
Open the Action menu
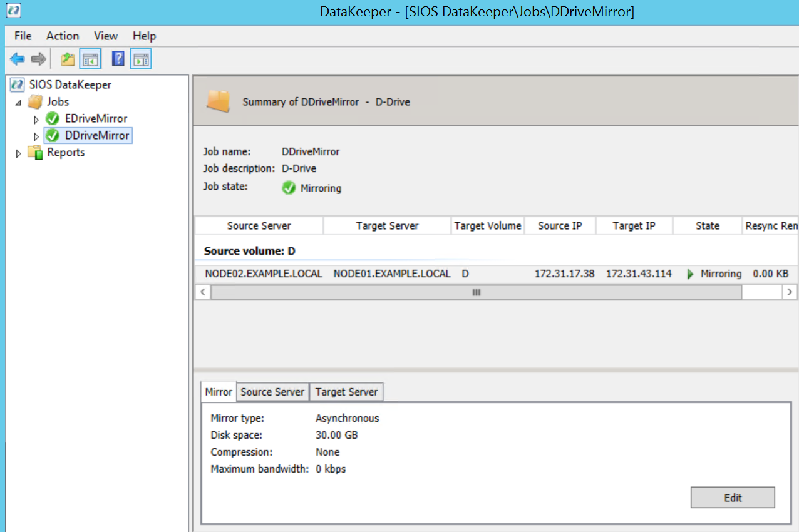pyautogui.click(x=62, y=36)
